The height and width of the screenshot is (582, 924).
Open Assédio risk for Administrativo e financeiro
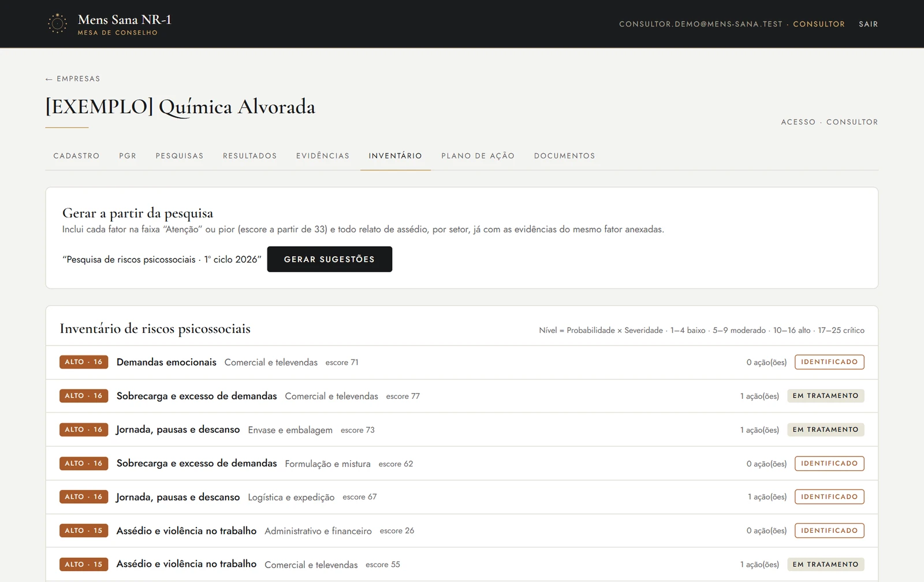click(462, 531)
